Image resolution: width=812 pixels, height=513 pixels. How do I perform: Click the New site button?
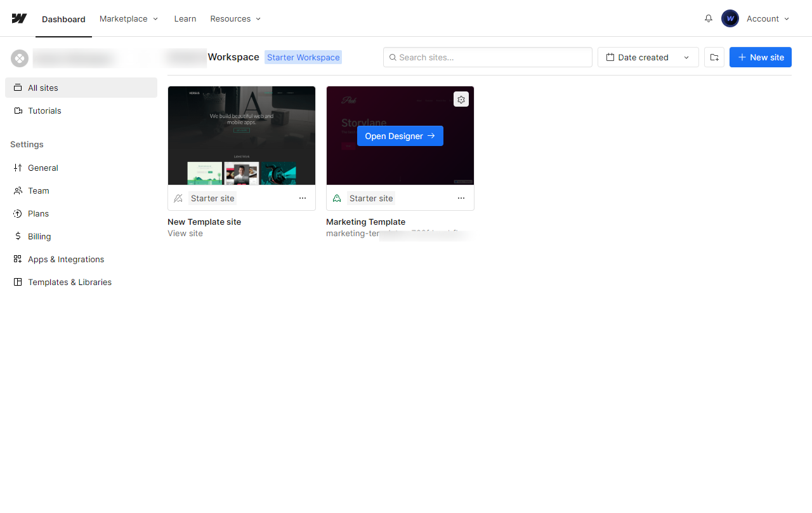(x=760, y=57)
